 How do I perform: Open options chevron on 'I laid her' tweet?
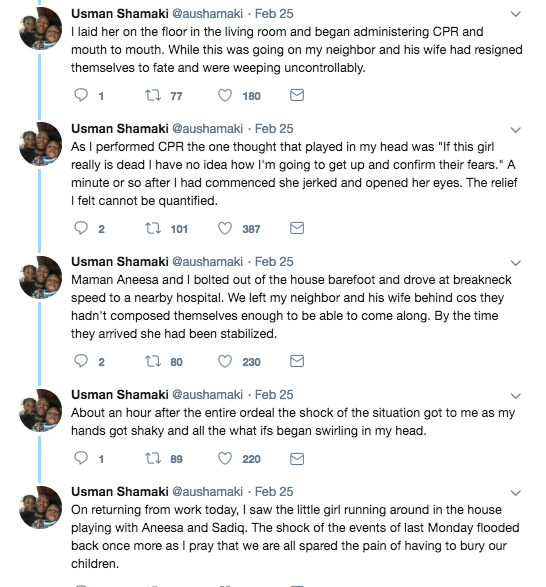pos(516,14)
